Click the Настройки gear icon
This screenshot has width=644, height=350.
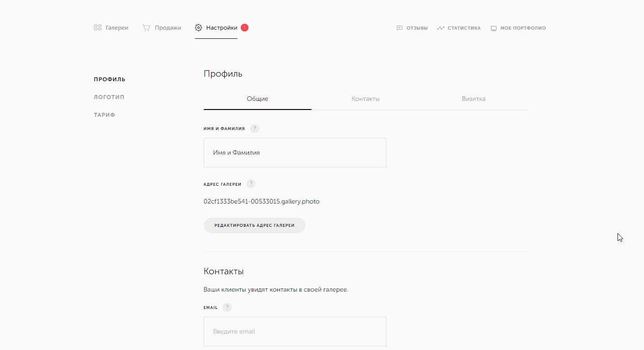pos(198,28)
